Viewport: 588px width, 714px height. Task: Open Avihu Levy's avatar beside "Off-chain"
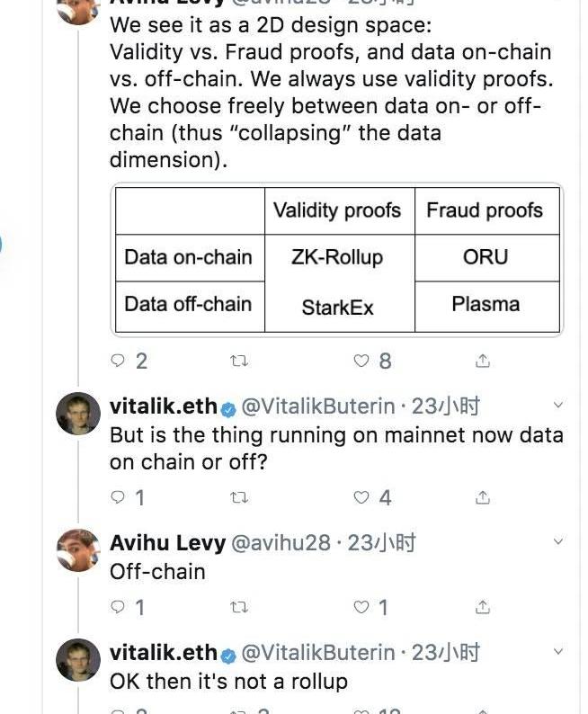(x=78, y=549)
